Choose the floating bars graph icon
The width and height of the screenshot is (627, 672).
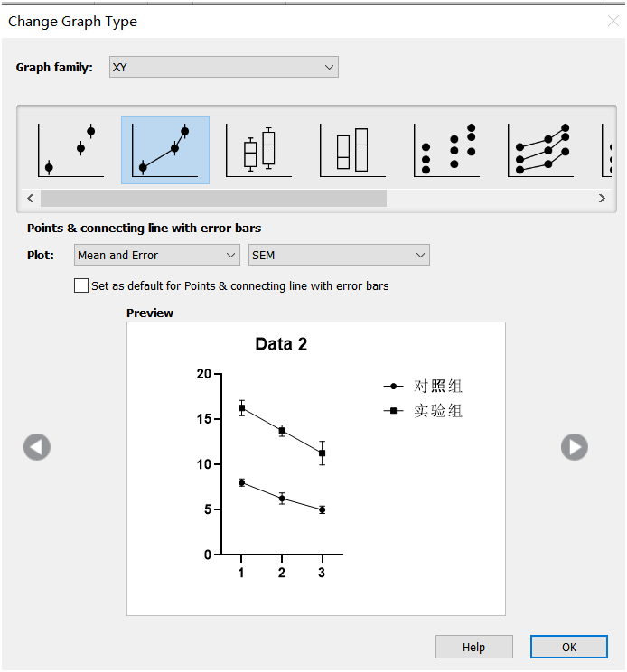point(353,150)
